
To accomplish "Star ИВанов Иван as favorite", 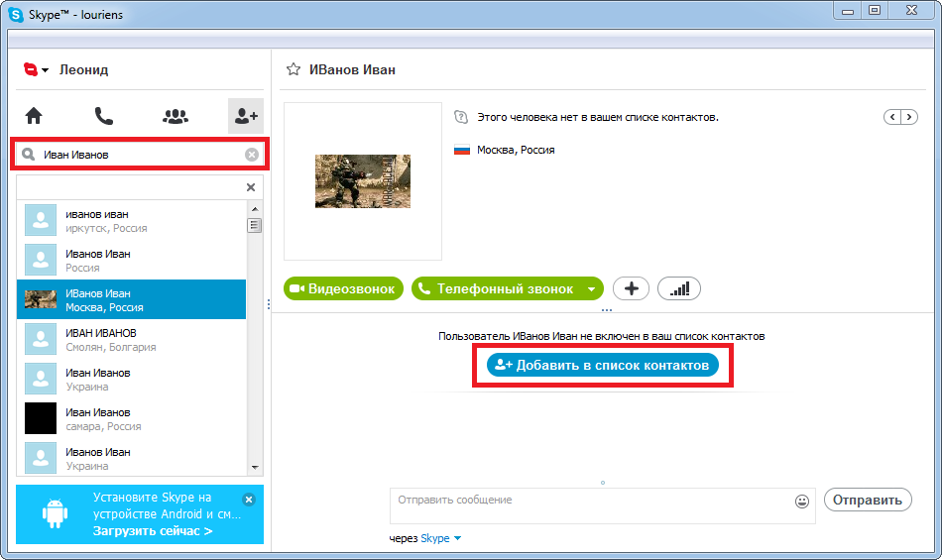I will (294, 69).
